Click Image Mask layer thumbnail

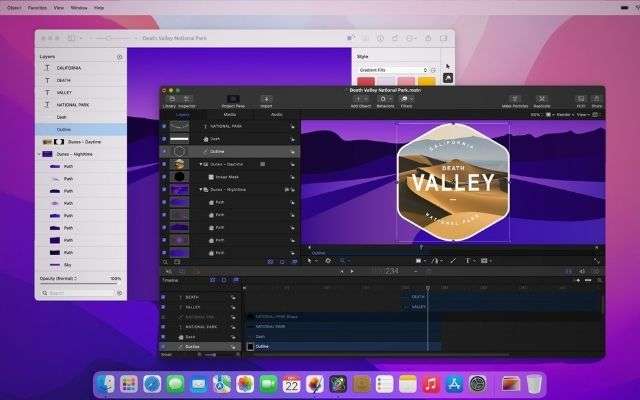[x=179, y=177]
